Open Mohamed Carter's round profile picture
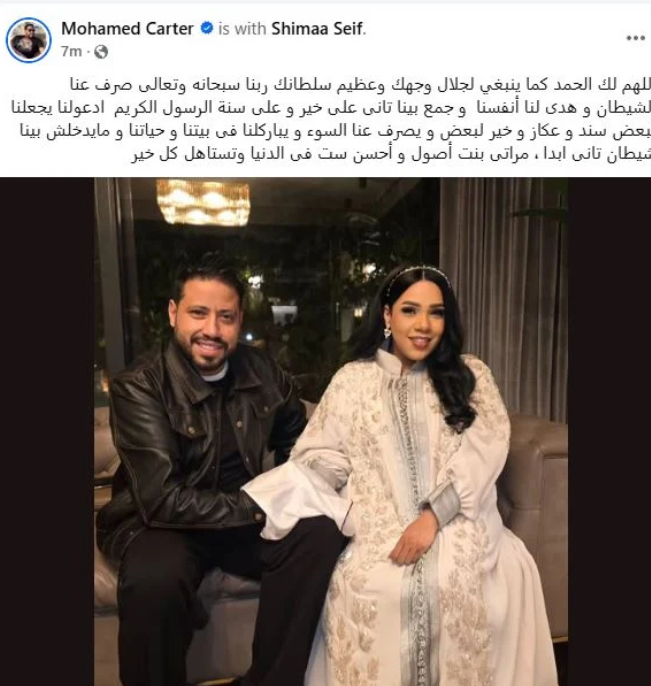651x686 pixels. tap(28, 40)
